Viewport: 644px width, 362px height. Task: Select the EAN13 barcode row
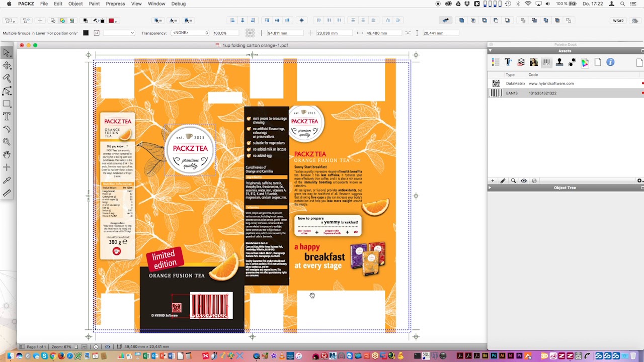point(566,93)
